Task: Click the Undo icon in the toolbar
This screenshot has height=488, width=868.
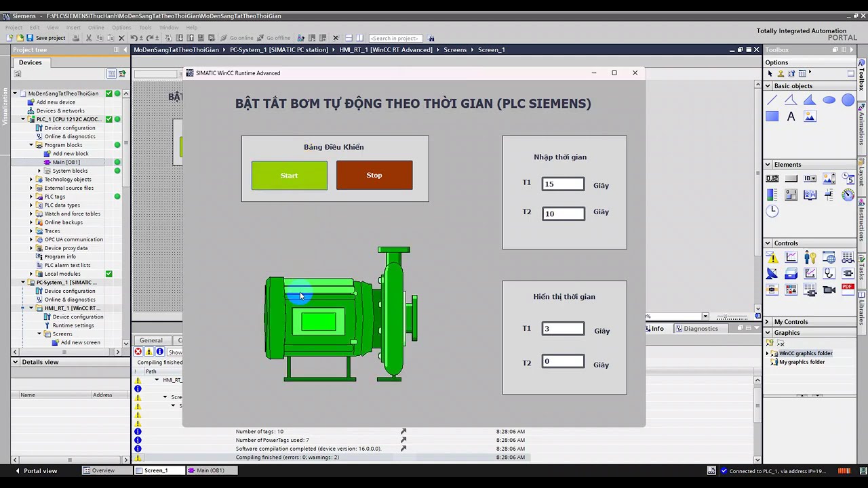Action: coord(134,38)
